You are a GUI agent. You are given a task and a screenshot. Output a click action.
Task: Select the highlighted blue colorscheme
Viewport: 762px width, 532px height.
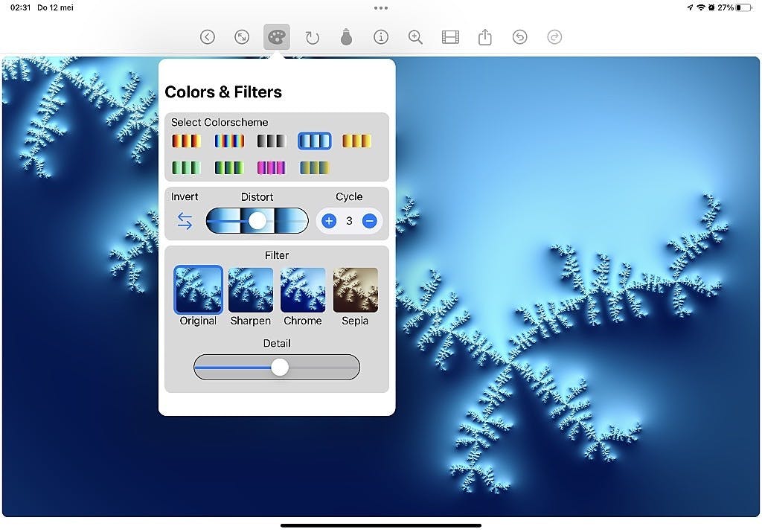[315, 141]
